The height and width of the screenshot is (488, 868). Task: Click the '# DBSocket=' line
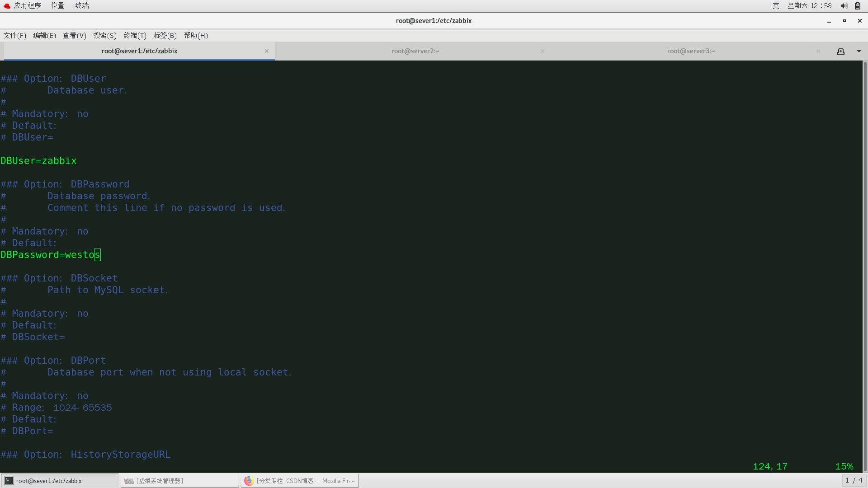[x=33, y=337]
